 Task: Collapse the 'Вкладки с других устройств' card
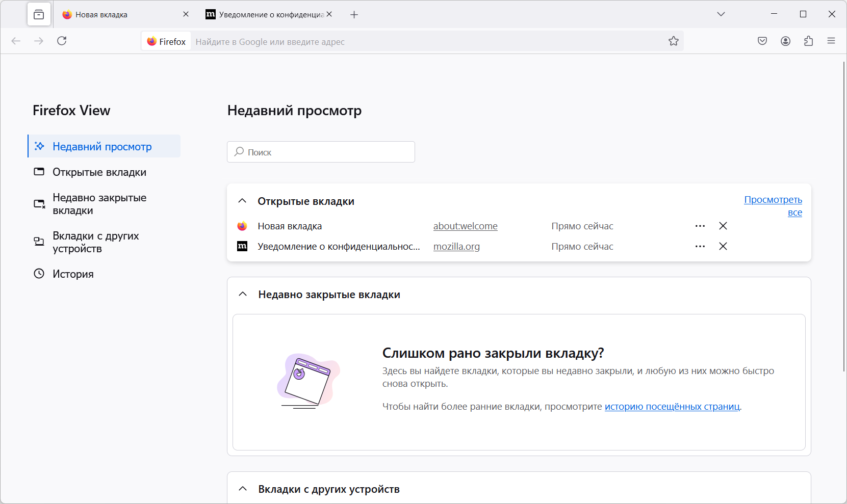243,489
